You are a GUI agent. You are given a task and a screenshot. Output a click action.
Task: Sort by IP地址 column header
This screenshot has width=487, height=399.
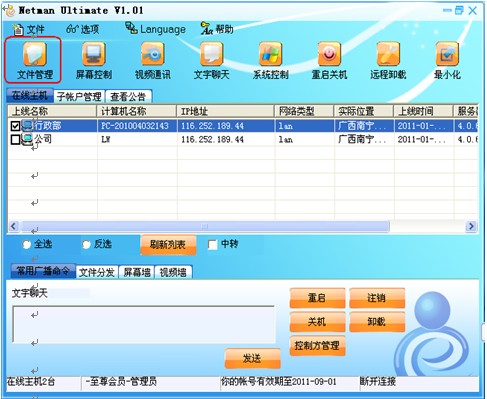[226, 111]
